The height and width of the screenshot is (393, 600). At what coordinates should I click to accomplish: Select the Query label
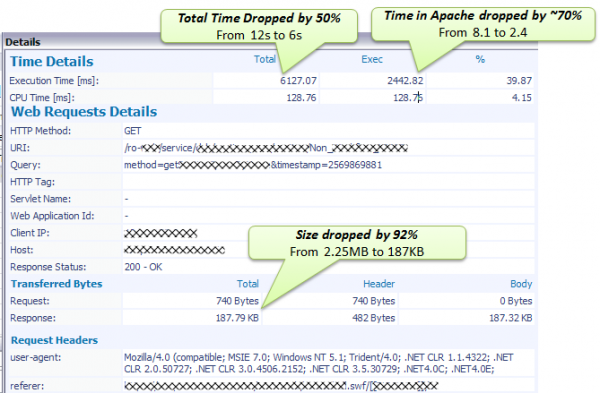point(25,165)
